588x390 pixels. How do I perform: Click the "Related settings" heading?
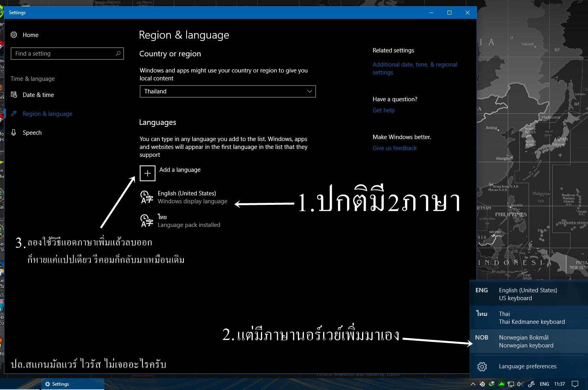pyautogui.click(x=393, y=50)
